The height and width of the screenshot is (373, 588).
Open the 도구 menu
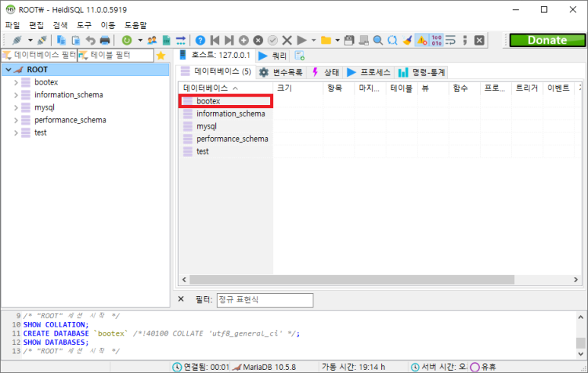coord(84,25)
